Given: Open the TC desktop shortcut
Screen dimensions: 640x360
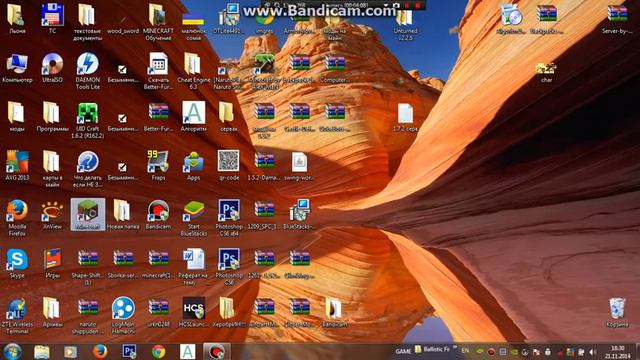Looking at the screenshot, I should click(52, 18).
